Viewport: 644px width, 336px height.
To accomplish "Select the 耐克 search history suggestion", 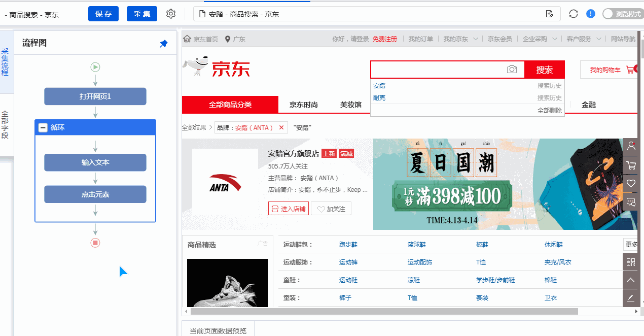I will (379, 97).
